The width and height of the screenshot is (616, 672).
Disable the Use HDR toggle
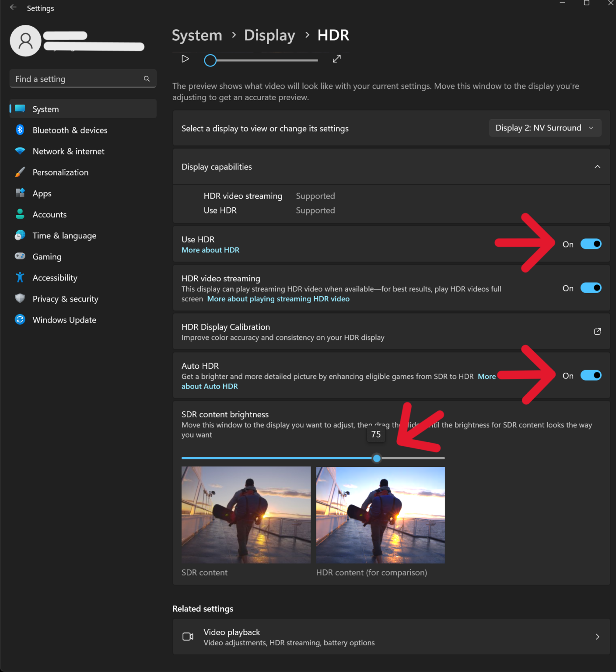click(591, 244)
